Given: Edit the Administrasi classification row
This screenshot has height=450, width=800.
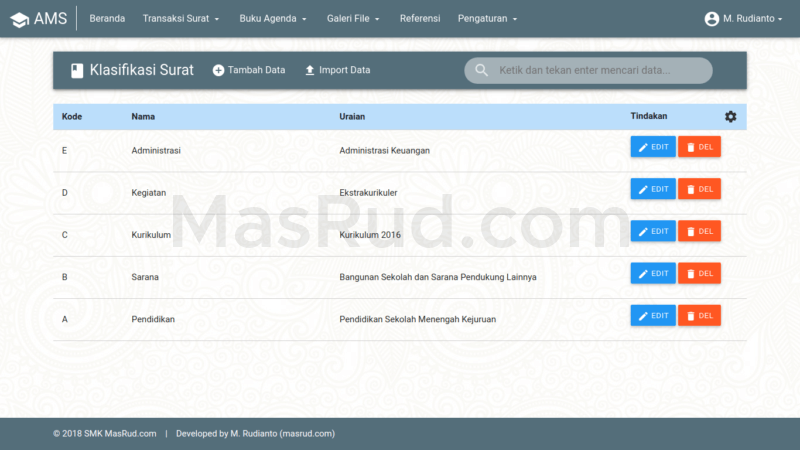Looking at the screenshot, I should click(x=653, y=147).
